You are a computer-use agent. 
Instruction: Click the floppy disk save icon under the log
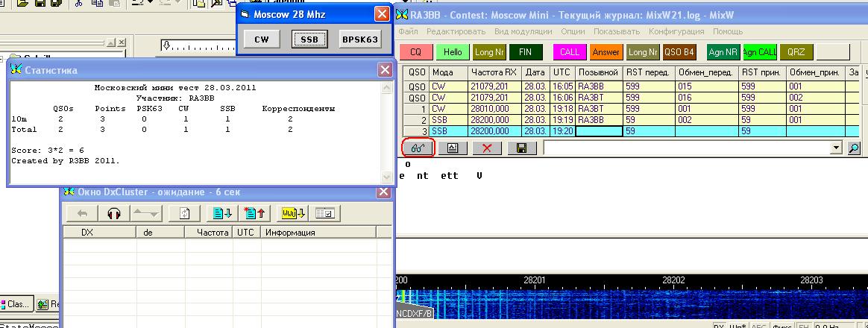pos(521,148)
